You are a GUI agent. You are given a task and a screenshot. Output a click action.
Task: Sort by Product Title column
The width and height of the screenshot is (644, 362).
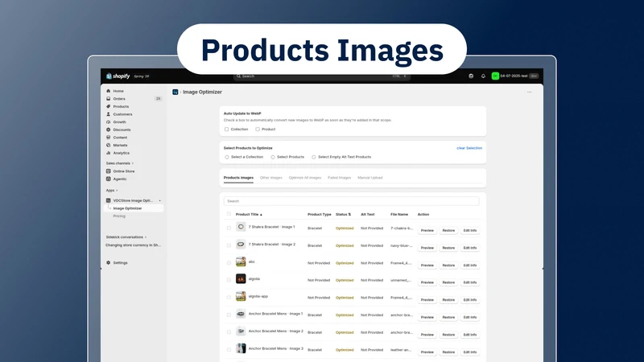click(x=249, y=214)
